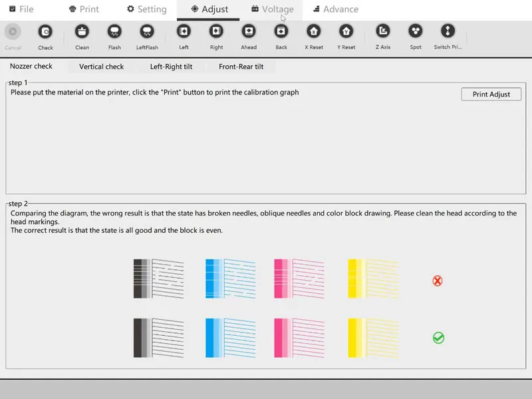
Task: Click the Spot toolbar icon
Action: coord(416,31)
